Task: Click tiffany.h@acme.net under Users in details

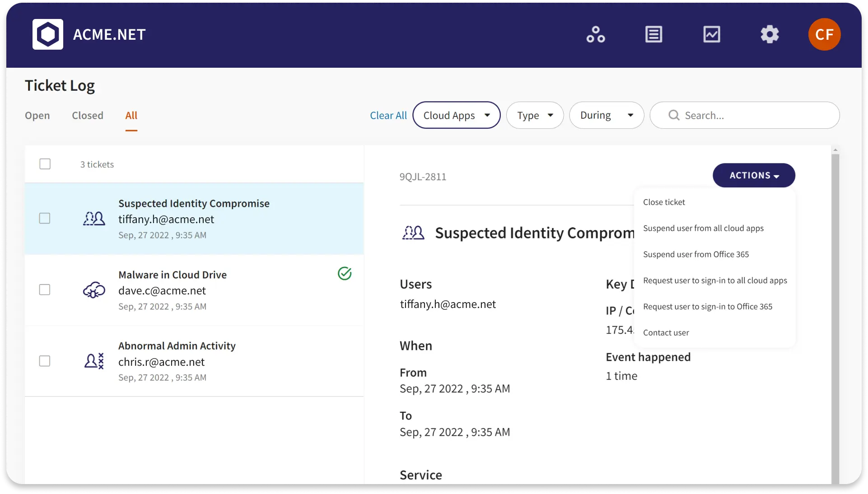Action: [448, 304]
